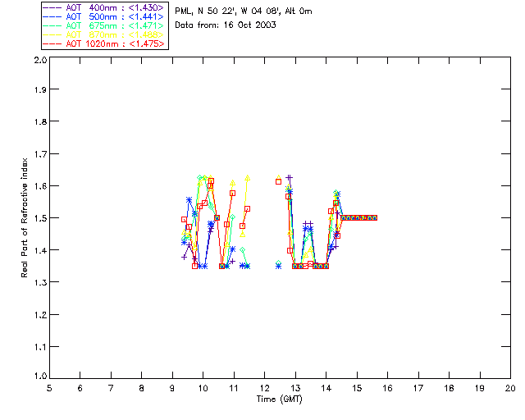Click the x-axis label 5

49,388
